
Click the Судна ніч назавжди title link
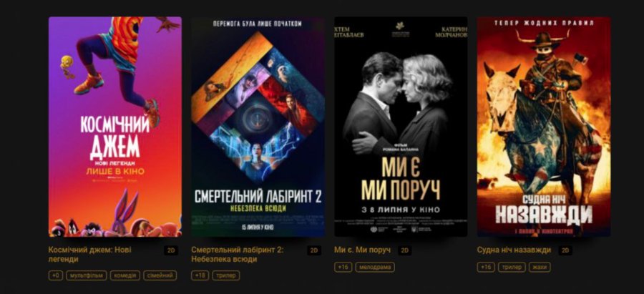514,250
